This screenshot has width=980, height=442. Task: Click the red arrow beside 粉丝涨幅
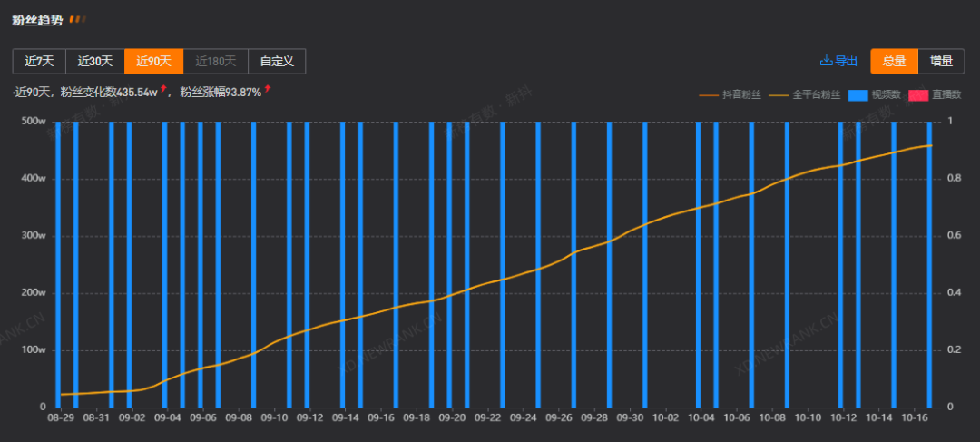tap(268, 89)
